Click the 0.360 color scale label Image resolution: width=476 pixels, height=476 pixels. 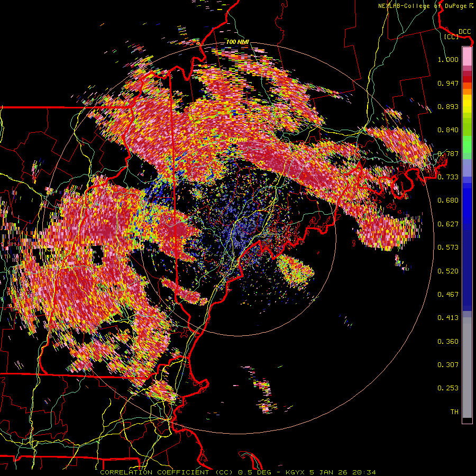point(448,342)
